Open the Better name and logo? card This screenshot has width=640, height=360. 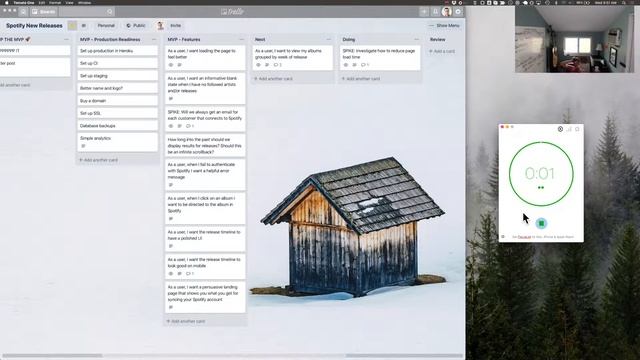[118, 88]
